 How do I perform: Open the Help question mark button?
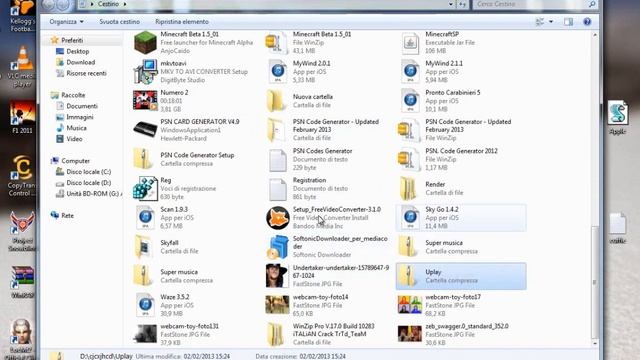tap(587, 22)
